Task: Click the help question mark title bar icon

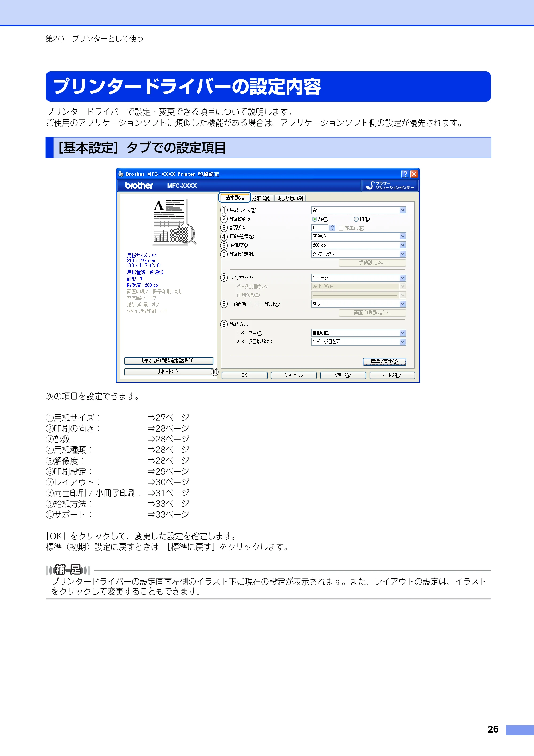Action: coord(405,174)
